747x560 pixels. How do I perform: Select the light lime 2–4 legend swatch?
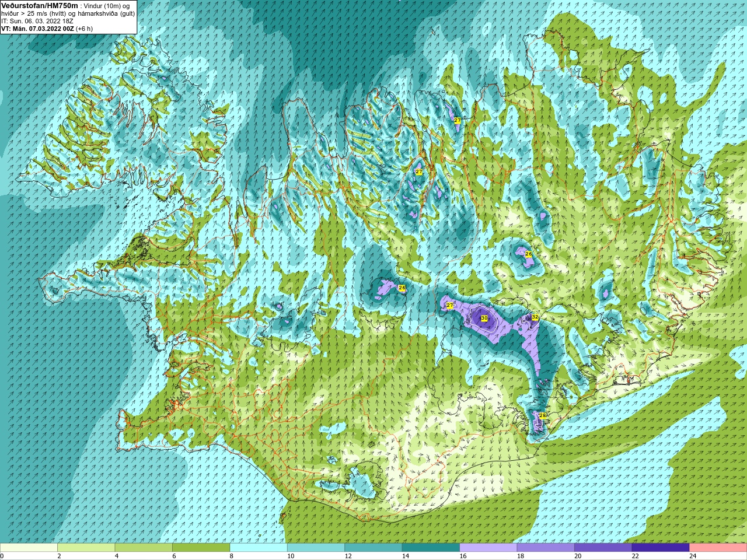click(86, 548)
